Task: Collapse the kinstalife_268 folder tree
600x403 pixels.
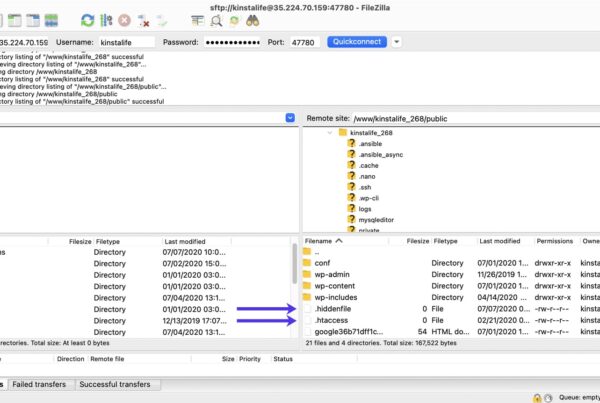Action: pos(330,132)
